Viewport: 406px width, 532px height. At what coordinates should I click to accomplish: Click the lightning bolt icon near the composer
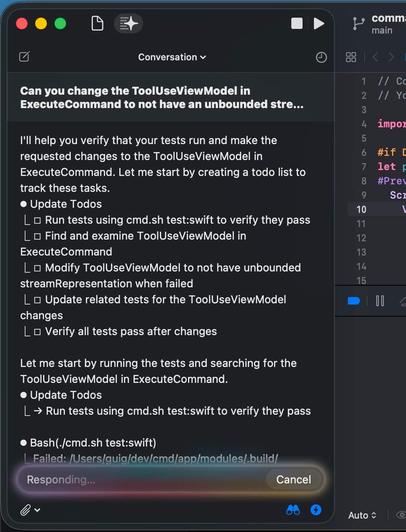tap(316, 510)
